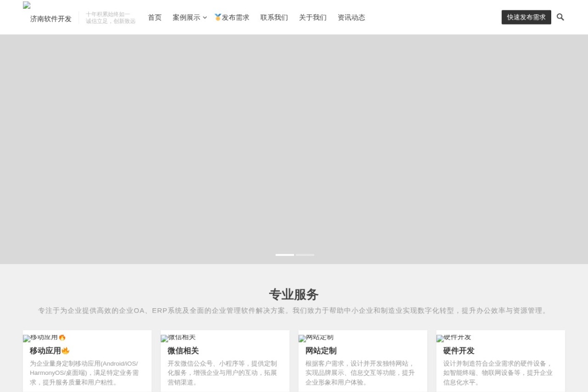Open the 关于我们 menu item
The height and width of the screenshot is (392, 588).
pos(313,18)
